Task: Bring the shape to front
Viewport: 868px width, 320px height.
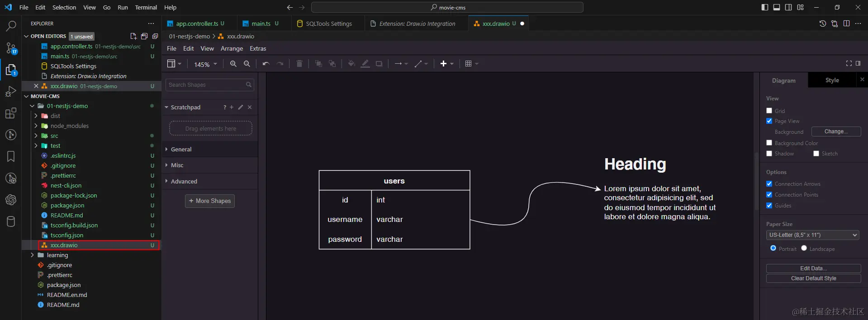Action: pyautogui.click(x=318, y=64)
